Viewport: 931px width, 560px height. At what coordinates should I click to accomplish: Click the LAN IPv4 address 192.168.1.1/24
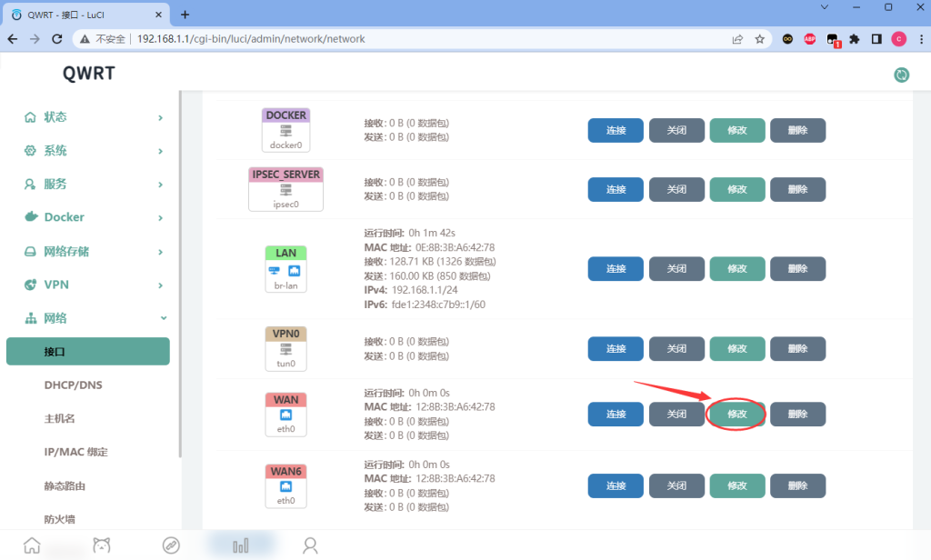pyautogui.click(x=425, y=290)
